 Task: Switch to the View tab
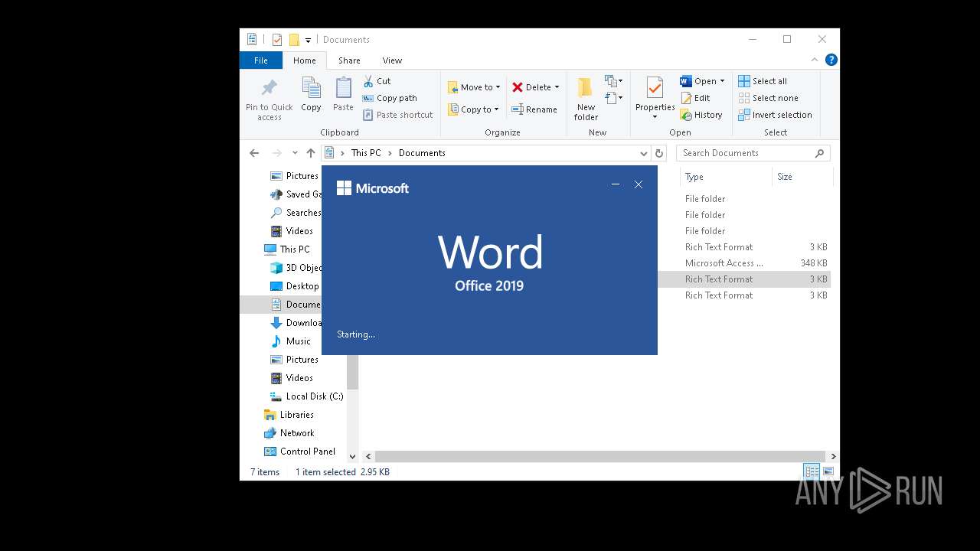pyautogui.click(x=392, y=60)
